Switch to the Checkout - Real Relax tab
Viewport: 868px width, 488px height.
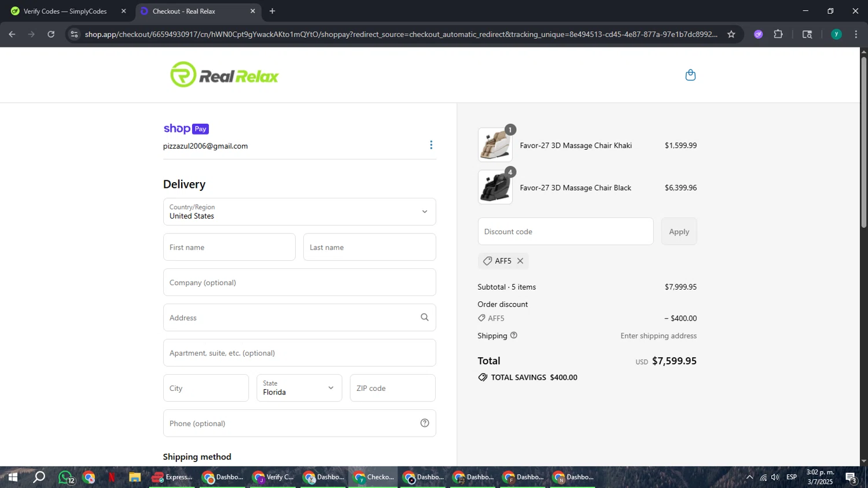198,11
